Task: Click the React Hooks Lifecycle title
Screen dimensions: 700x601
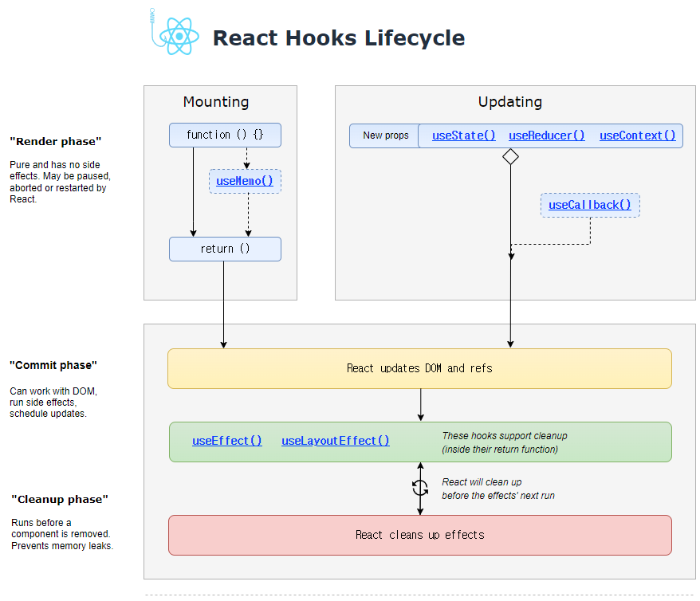Action: (338, 38)
